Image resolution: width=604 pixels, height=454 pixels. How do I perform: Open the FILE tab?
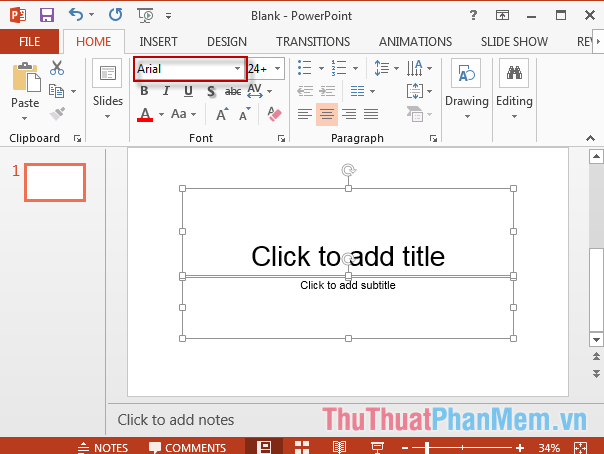pos(29,42)
